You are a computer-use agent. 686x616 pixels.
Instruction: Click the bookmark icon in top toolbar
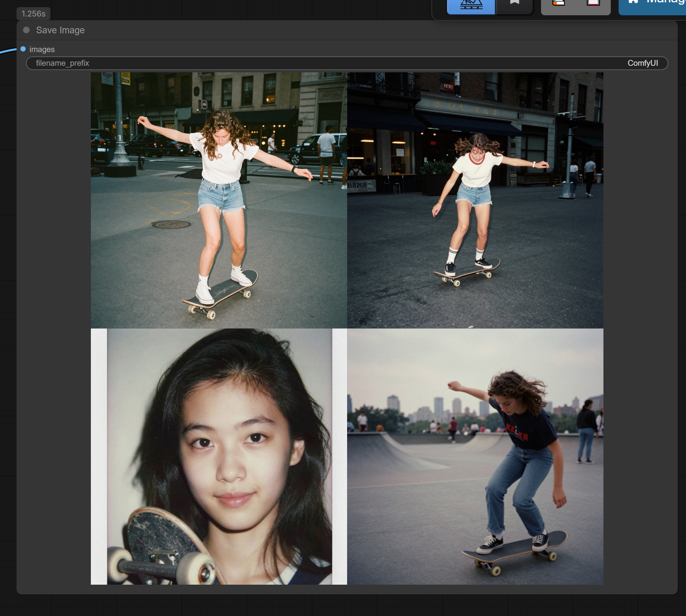514,4
